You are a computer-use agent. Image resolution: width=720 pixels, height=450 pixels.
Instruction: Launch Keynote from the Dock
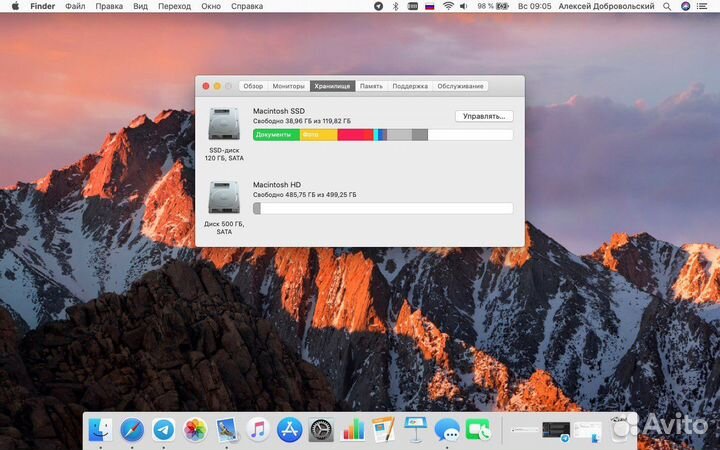click(x=415, y=430)
